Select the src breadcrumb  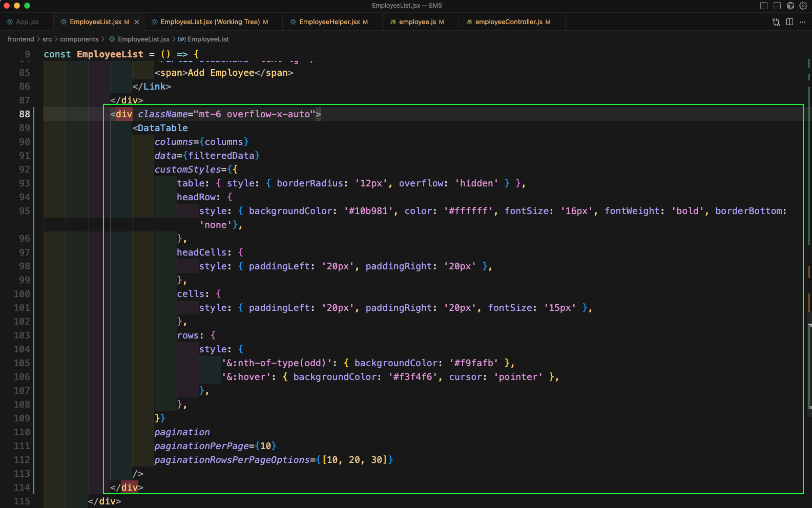tap(47, 39)
